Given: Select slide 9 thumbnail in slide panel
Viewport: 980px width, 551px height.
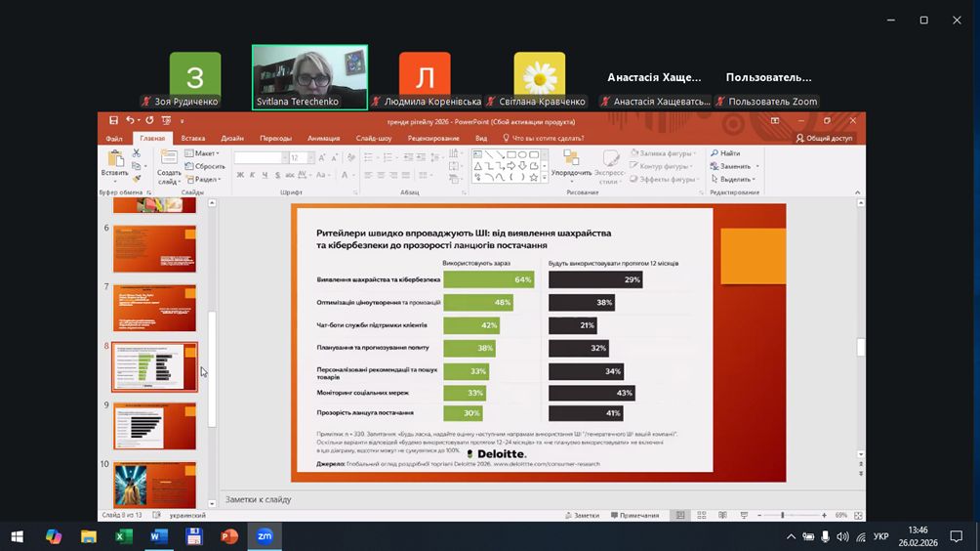Looking at the screenshot, I should coord(154,425).
